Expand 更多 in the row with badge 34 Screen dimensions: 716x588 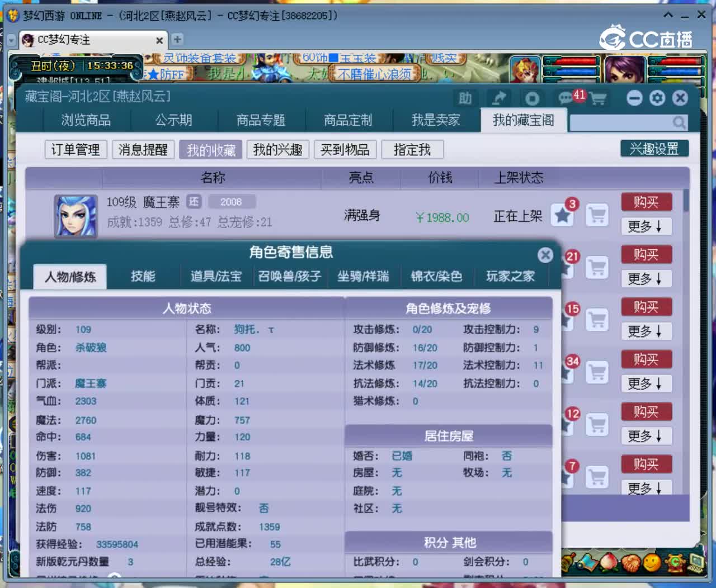pyautogui.click(x=646, y=383)
